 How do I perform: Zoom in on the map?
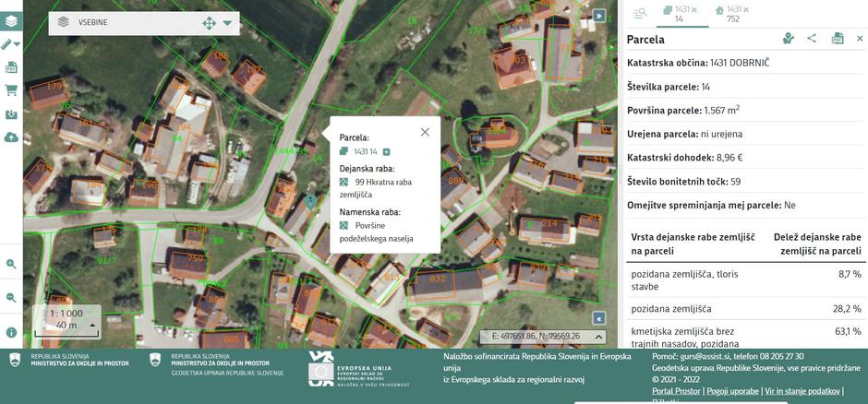click(x=11, y=264)
